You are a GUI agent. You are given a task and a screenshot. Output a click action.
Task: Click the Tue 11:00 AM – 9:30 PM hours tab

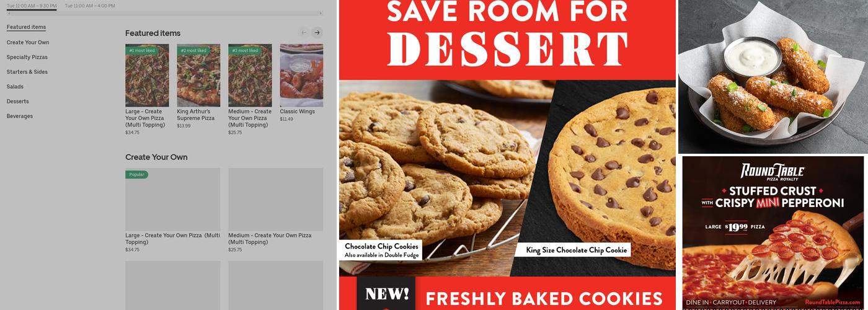pyautogui.click(x=32, y=6)
